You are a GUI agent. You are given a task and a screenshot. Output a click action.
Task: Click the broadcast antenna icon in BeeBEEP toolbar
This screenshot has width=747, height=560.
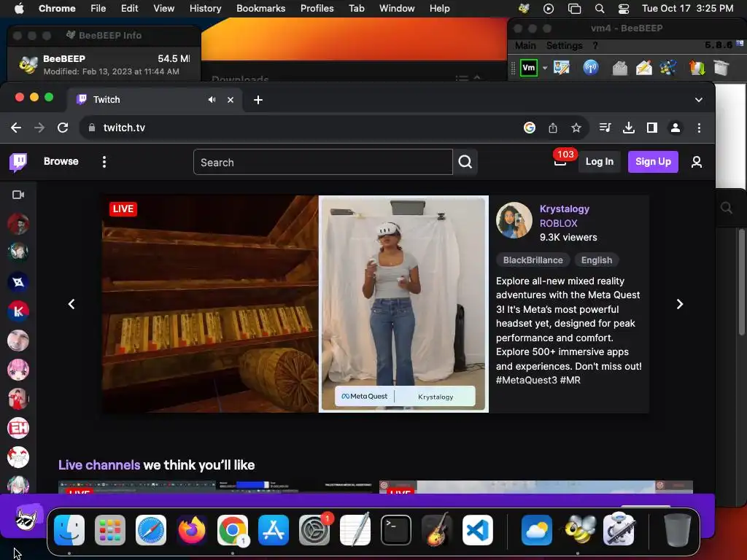coord(591,68)
